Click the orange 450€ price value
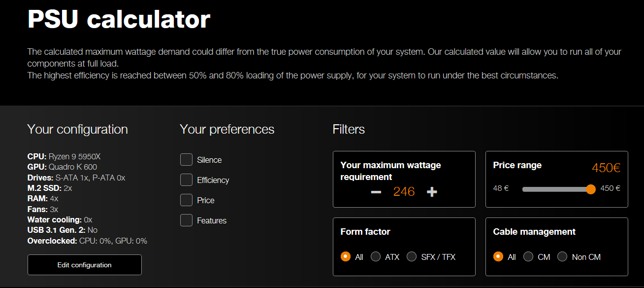This screenshot has height=288, width=644. click(x=606, y=168)
